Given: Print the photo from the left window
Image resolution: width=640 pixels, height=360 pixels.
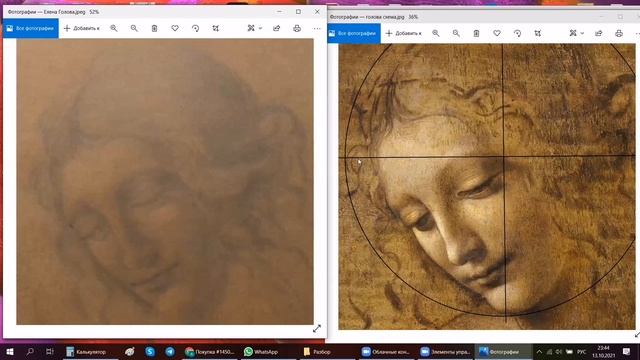Looking at the screenshot, I should point(297,28).
